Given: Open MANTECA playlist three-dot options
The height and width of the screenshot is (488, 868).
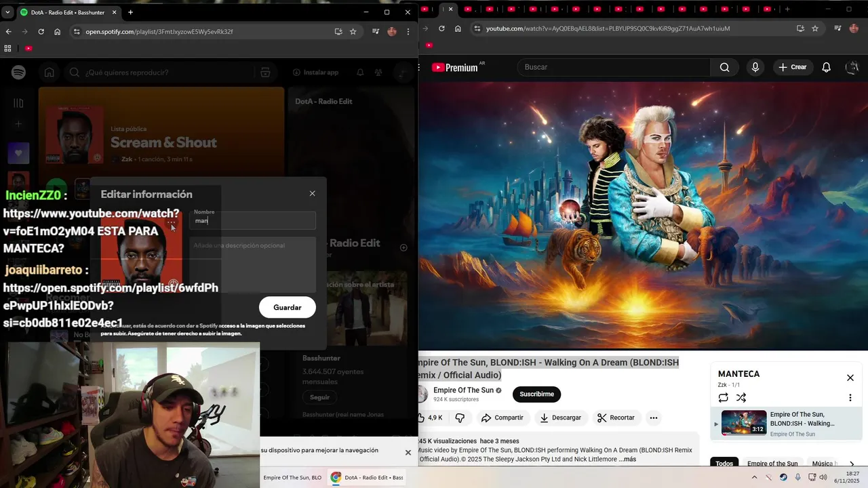Looking at the screenshot, I should [x=850, y=398].
